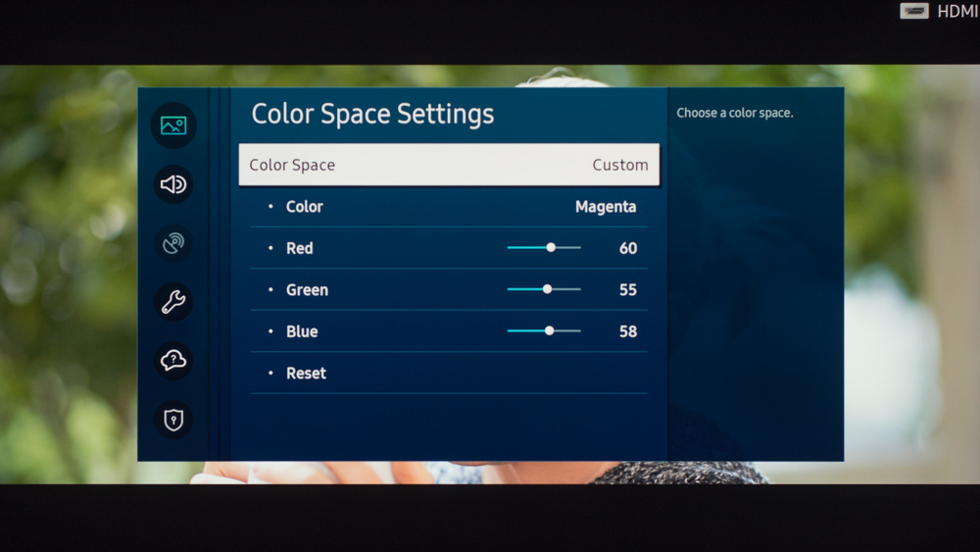
Task: Change the Magenta color selection
Action: pos(605,207)
